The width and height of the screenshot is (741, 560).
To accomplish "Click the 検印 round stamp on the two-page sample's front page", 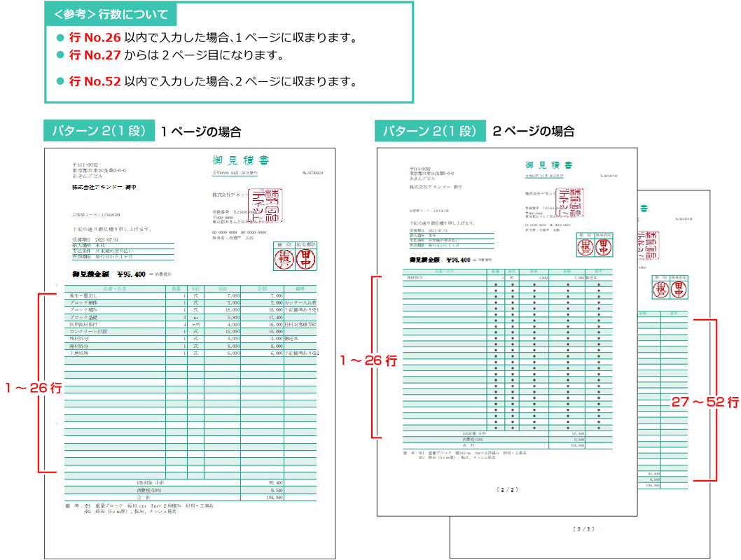I will coord(586,247).
